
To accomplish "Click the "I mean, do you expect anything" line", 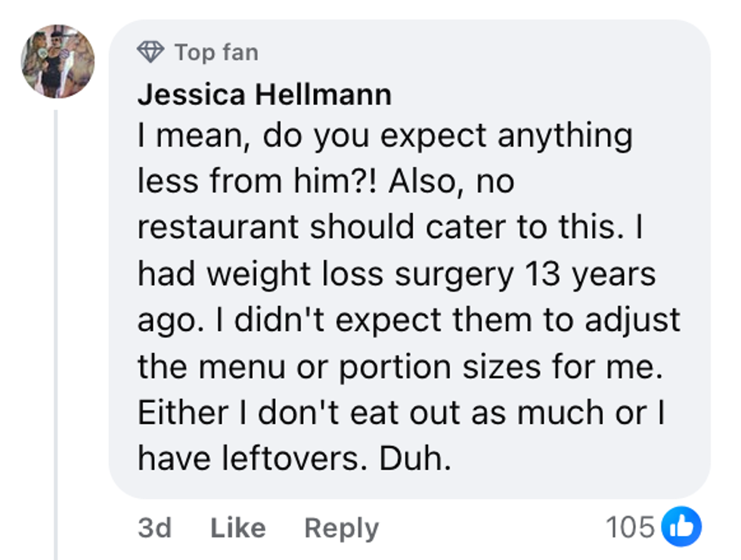I will click(384, 136).
